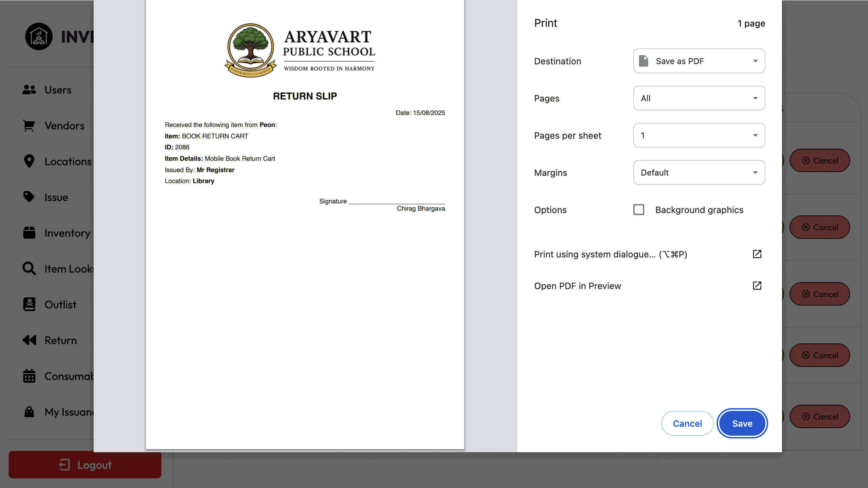The image size is (868, 488).
Task: Expand the Margins dropdown
Action: 699,172
